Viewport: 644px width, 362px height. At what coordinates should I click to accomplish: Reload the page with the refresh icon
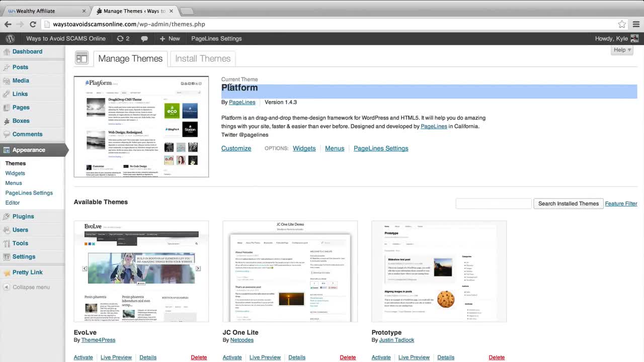tap(33, 24)
